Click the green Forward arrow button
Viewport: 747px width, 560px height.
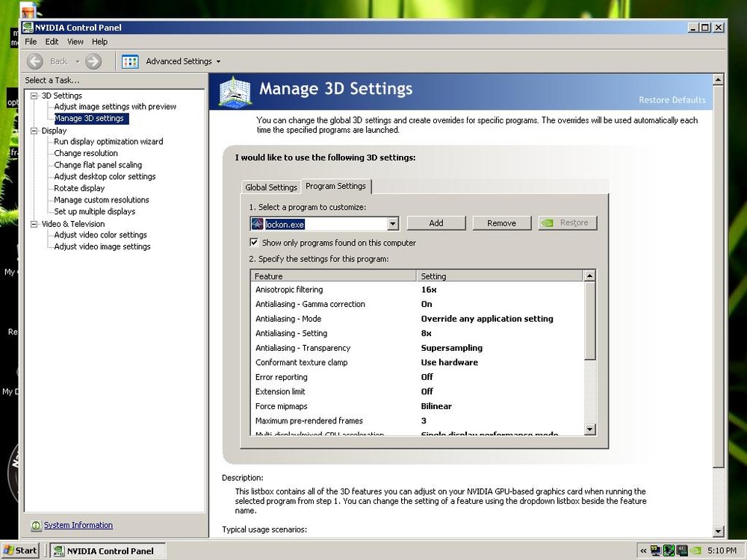coord(93,61)
